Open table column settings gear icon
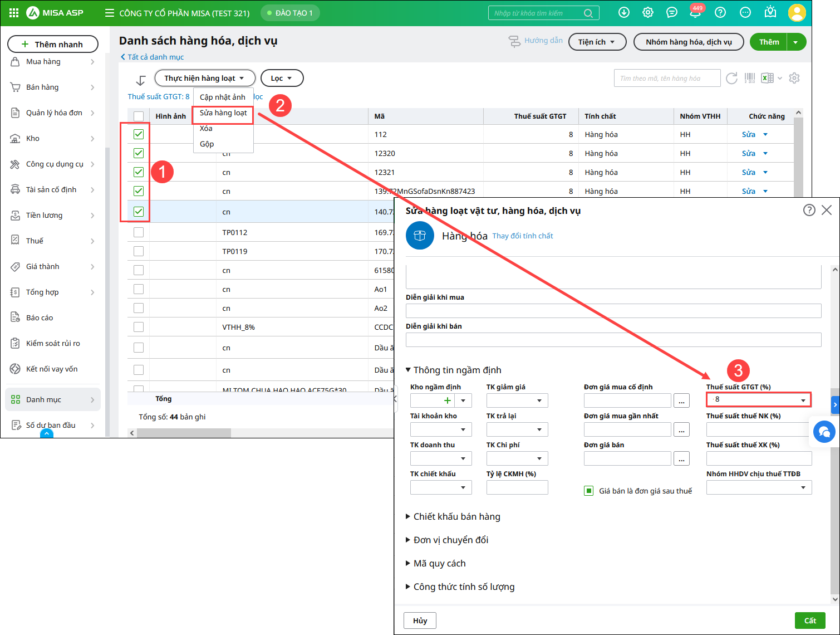840x635 pixels. (794, 78)
